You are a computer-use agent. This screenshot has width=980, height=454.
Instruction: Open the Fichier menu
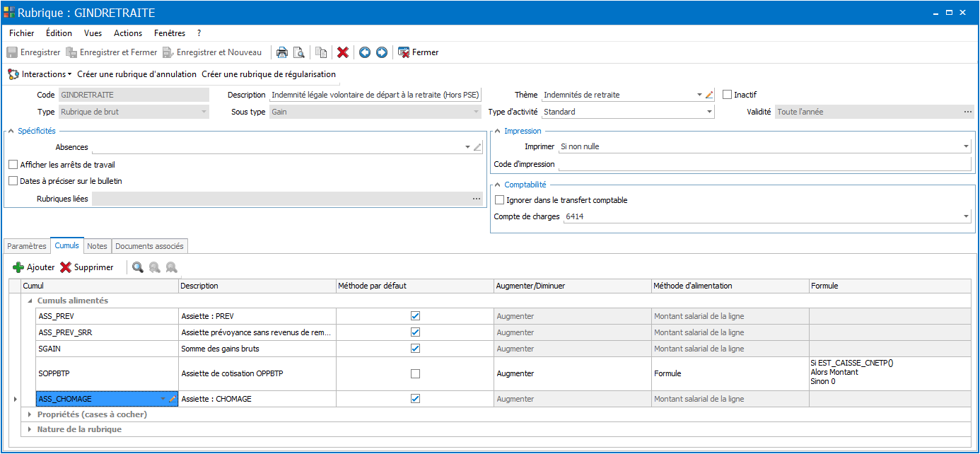(x=22, y=33)
